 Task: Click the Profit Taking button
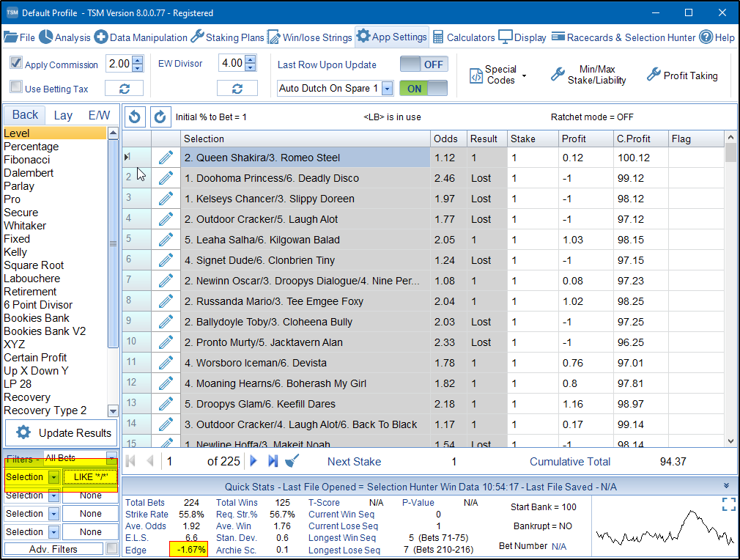click(x=682, y=75)
